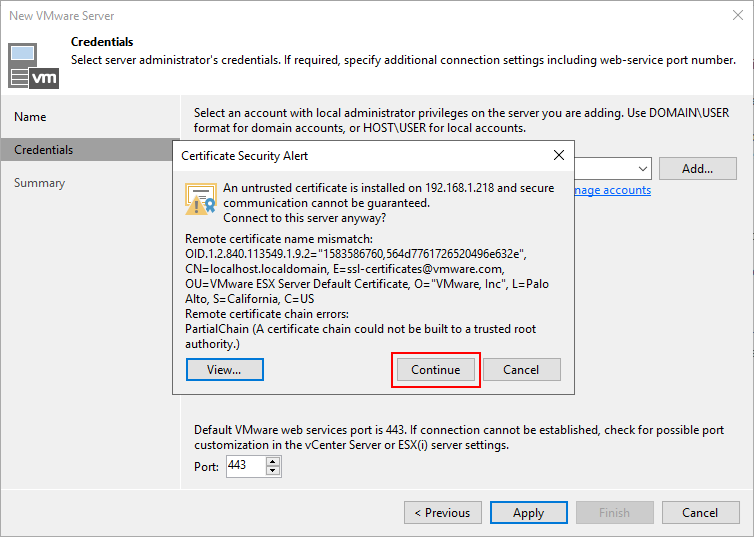Select the Credentials step in the sidebar

(90, 150)
